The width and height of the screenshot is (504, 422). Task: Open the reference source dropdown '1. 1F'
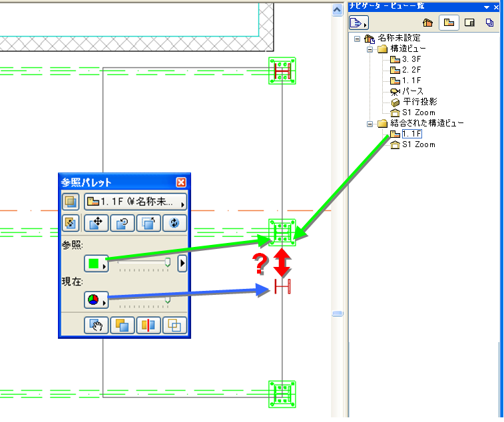tap(135, 202)
